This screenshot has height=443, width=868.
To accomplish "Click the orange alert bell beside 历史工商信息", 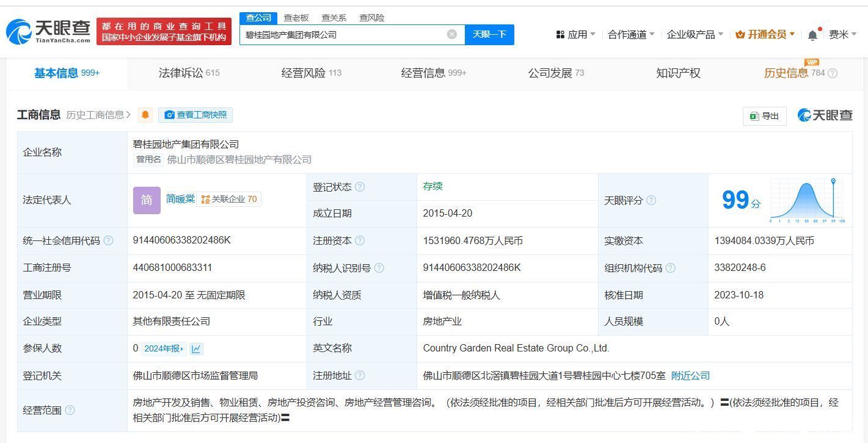I will point(145,115).
